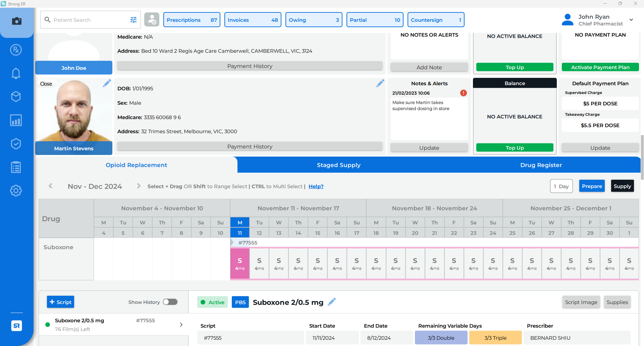Open the settings gear icon

(x=16, y=190)
